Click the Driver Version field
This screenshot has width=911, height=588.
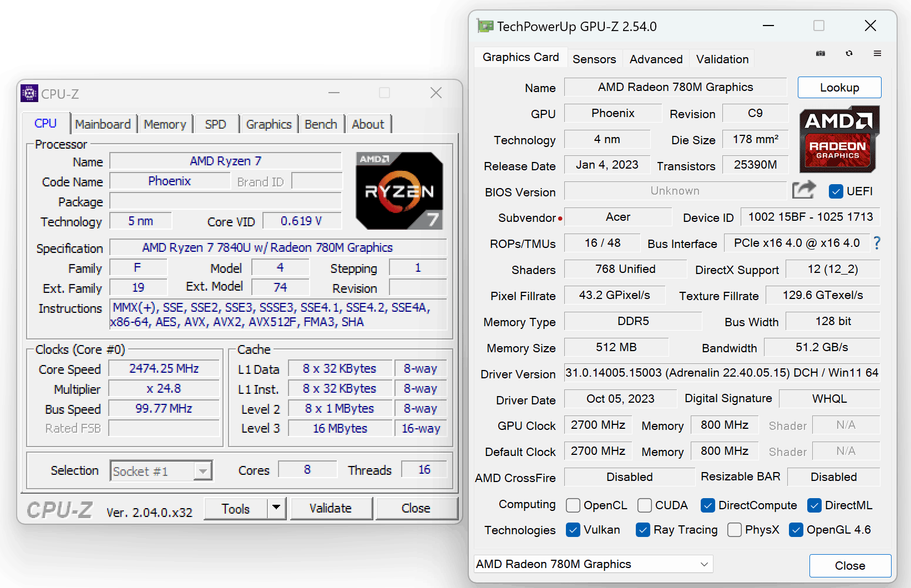[x=722, y=373]
